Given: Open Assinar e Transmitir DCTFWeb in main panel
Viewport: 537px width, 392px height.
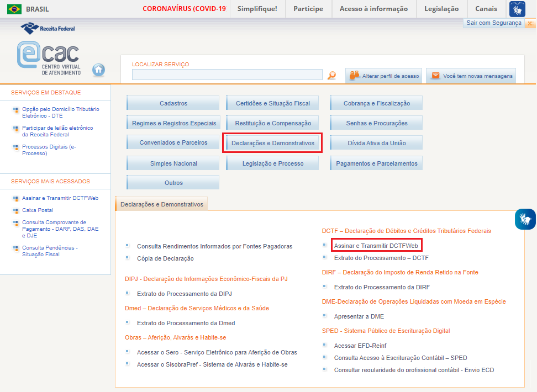Looking at the screenshot, I should [x=376, y=246].
